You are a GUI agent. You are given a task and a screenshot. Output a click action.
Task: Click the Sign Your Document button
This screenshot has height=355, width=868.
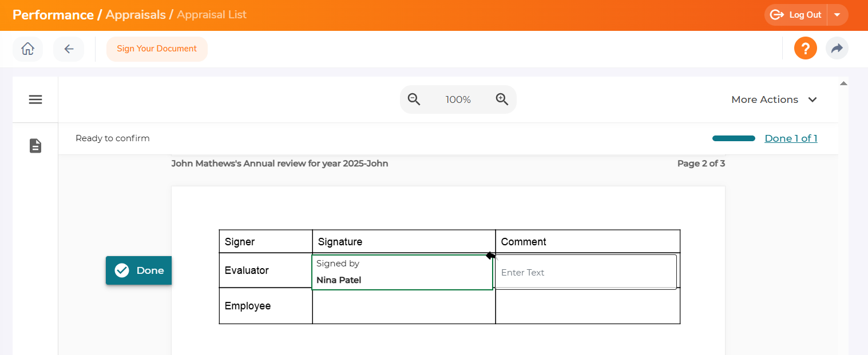tap(157, 49)
